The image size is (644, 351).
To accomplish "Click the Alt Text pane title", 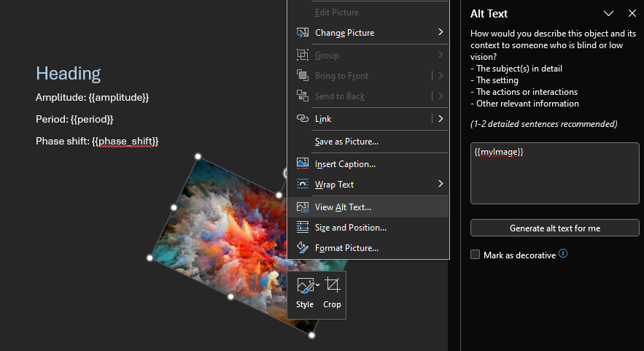I will (x=489, y=14).
